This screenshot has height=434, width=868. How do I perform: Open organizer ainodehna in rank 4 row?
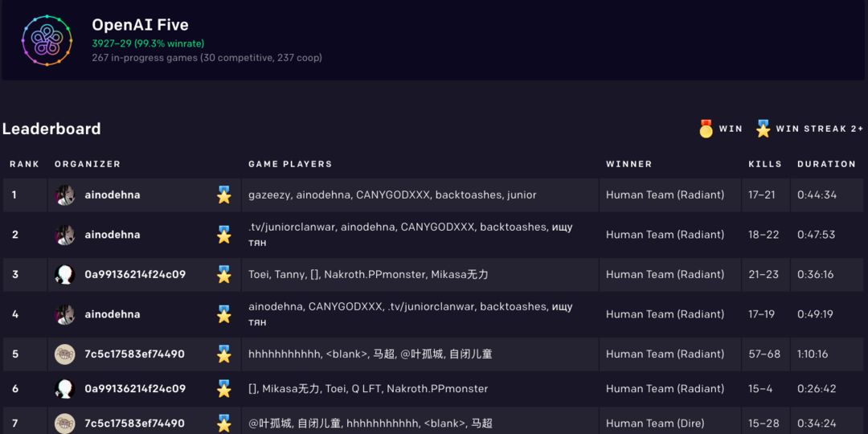click(113, 314)
